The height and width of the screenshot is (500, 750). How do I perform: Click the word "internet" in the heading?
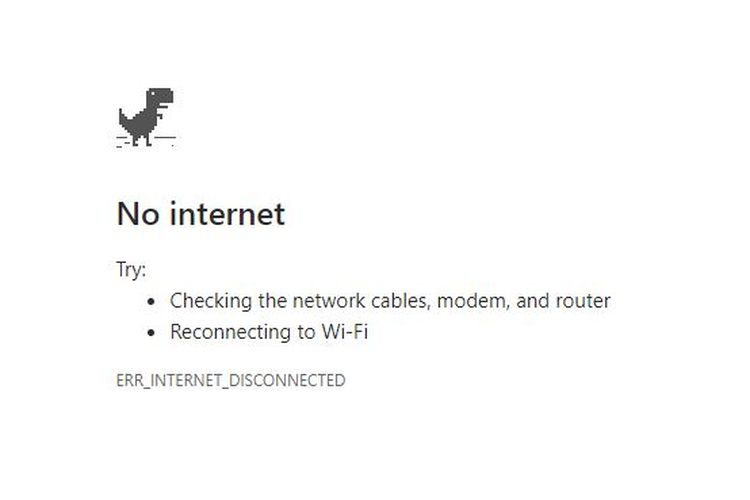[x=227, y=213]
